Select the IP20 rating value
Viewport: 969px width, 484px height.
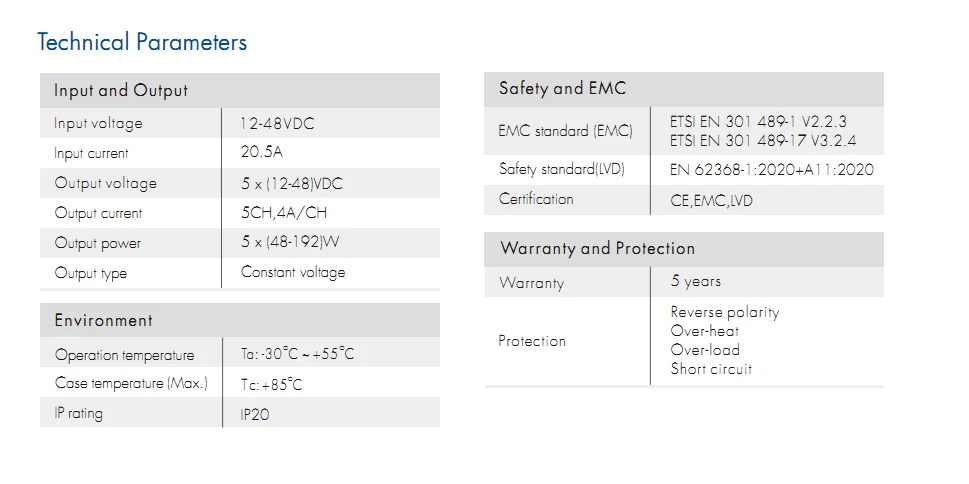tap(254, 413)
